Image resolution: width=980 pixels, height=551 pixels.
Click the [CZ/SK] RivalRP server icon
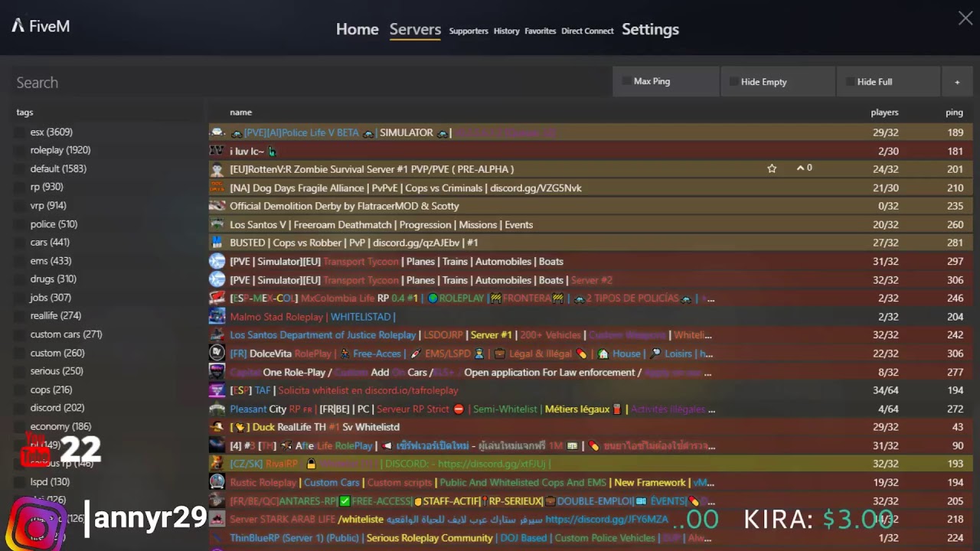217,464
